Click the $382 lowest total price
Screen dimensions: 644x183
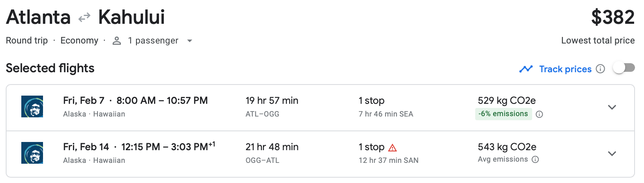pos(612,17)
